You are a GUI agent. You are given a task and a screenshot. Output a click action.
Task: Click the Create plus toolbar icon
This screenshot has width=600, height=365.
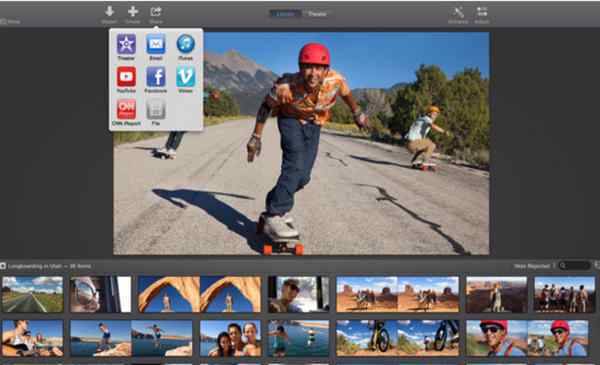(133, 12)
